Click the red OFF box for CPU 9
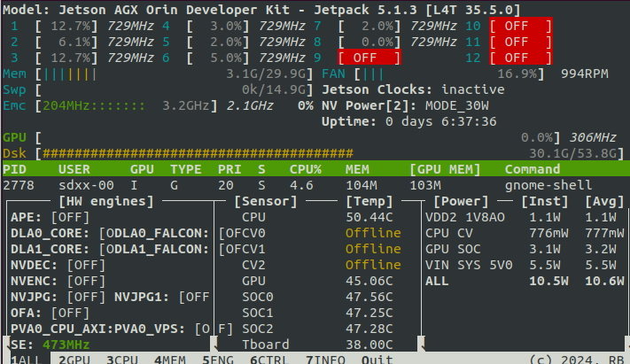Screen dimensions: 630x364 tap(369, 58)
